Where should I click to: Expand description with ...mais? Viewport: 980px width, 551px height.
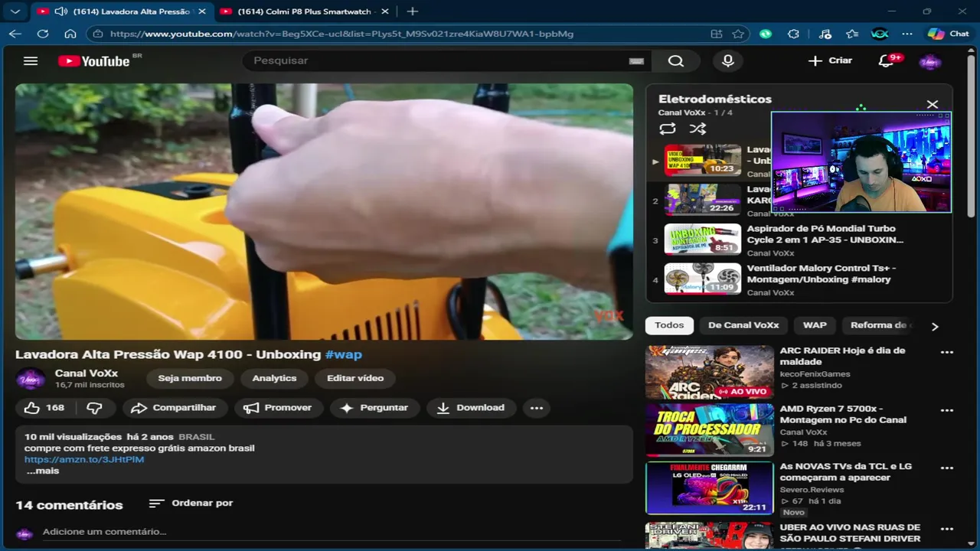43,471
